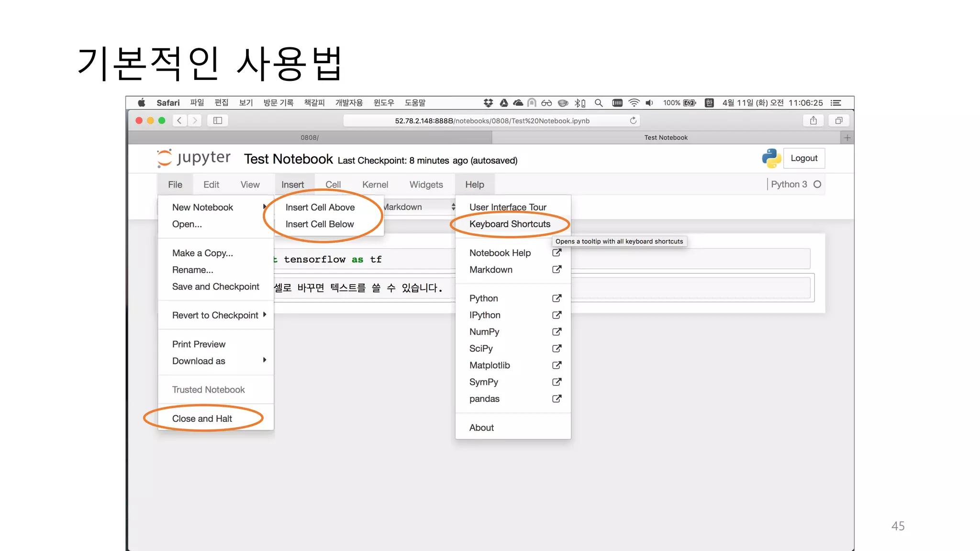Open About from Help menu
Image resolution: width=980 pixels, height=551 pixels.
481,428
